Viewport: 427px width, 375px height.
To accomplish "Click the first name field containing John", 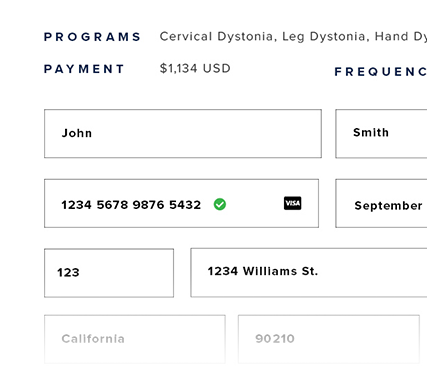I will tap(183, 133).
